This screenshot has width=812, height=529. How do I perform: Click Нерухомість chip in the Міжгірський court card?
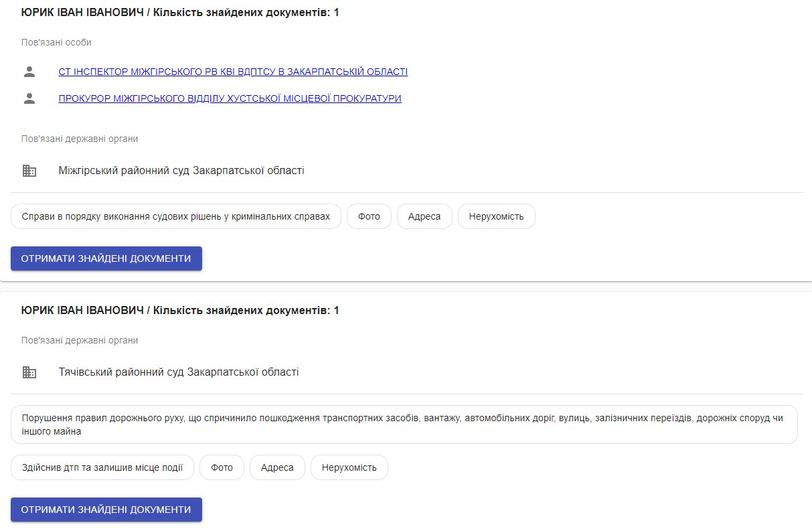pyautogui.click(x=496, y=216)
